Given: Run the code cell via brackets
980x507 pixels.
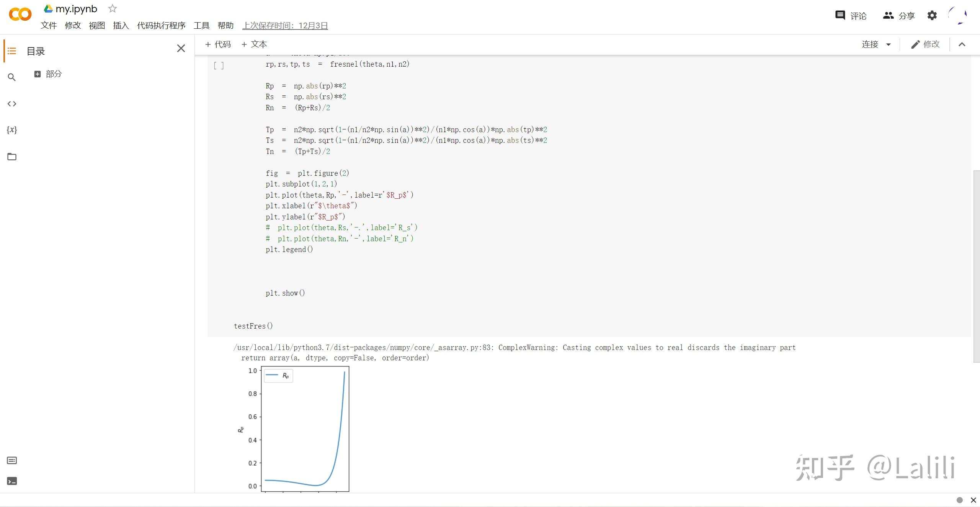Looking at the screenshot, I should pyautogui.click(x=219, y=65).
